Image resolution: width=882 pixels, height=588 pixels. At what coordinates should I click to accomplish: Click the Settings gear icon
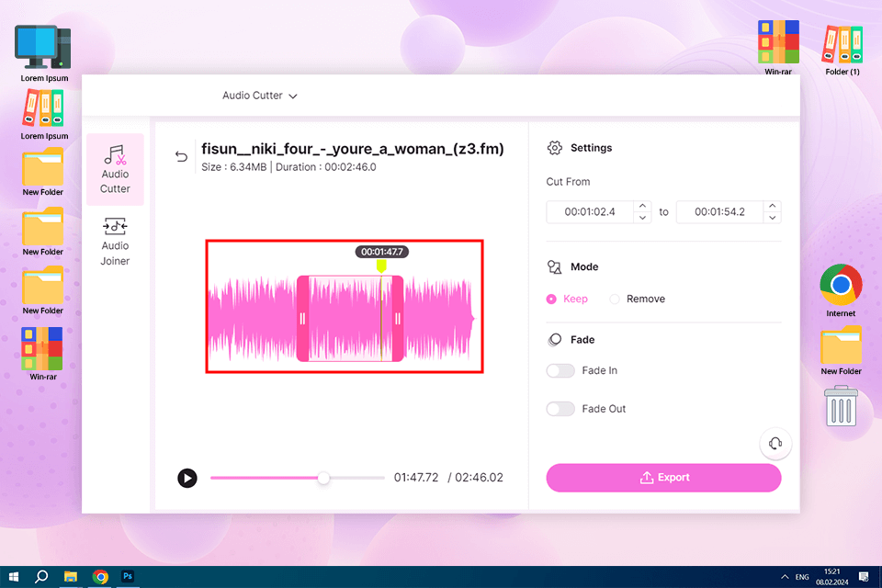point(555,148)
